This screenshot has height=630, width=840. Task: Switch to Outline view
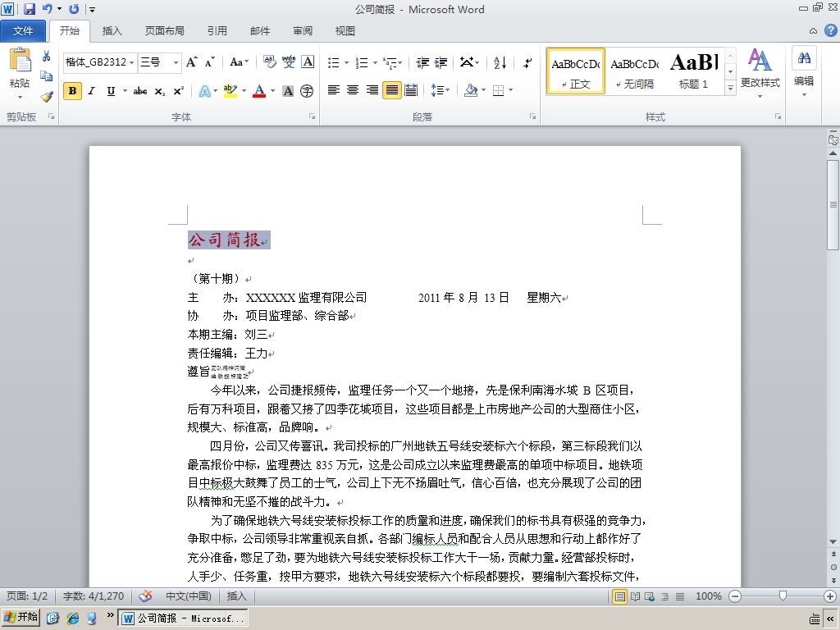point(664,596)
